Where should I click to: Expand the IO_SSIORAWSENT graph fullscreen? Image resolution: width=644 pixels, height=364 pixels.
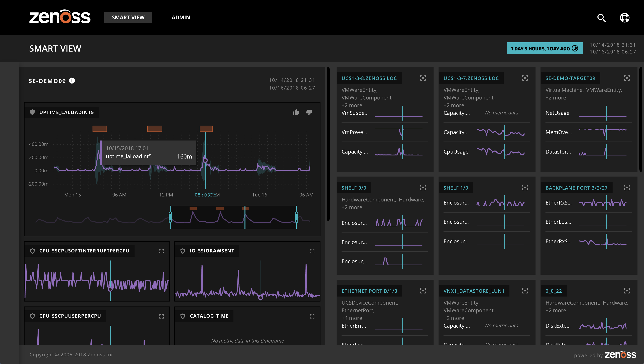312,251
